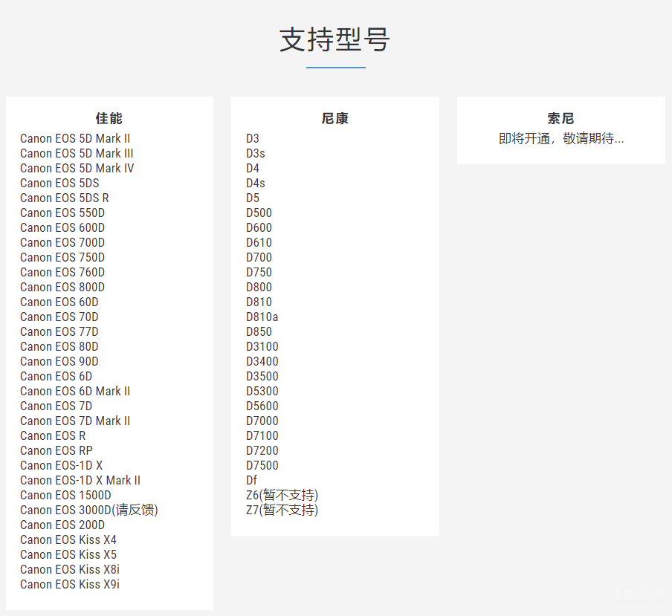
Task: Click the Canon EOS 5DS row
Action: pyautogui.click(x=59, y=183)
